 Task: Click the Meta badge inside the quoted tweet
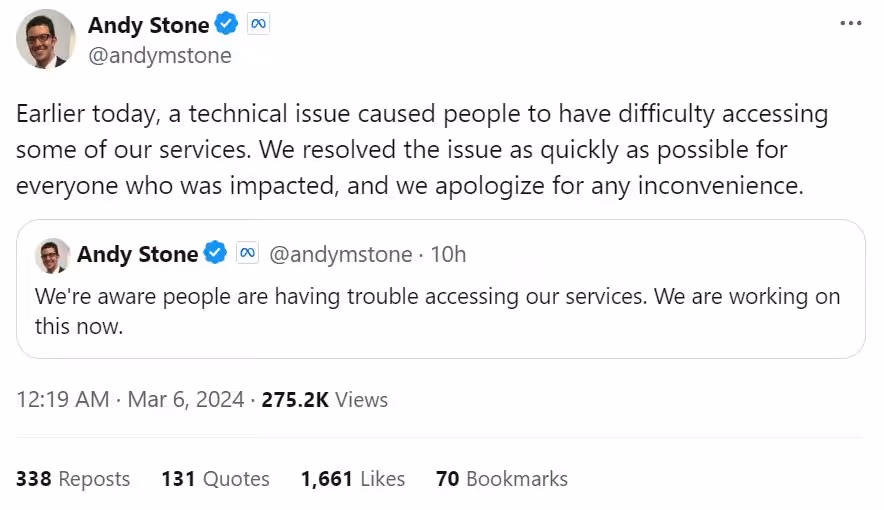(247, 254)
